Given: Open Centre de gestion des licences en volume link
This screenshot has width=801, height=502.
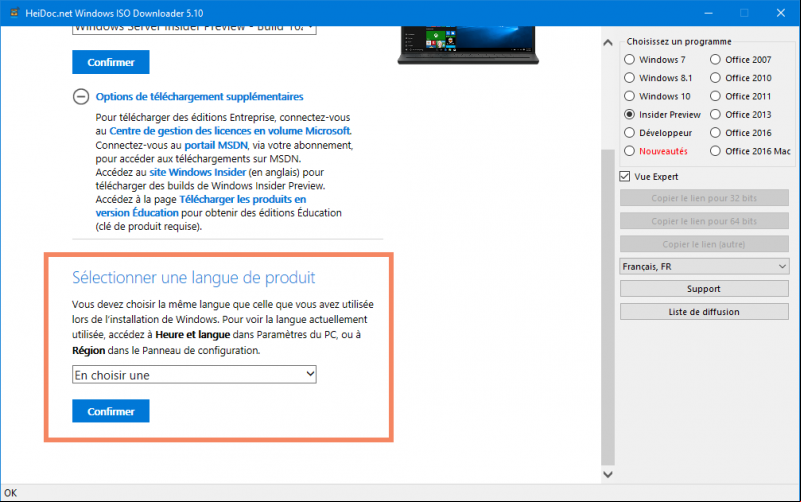Looking at the screenshot, I should (x=230, y=131).
